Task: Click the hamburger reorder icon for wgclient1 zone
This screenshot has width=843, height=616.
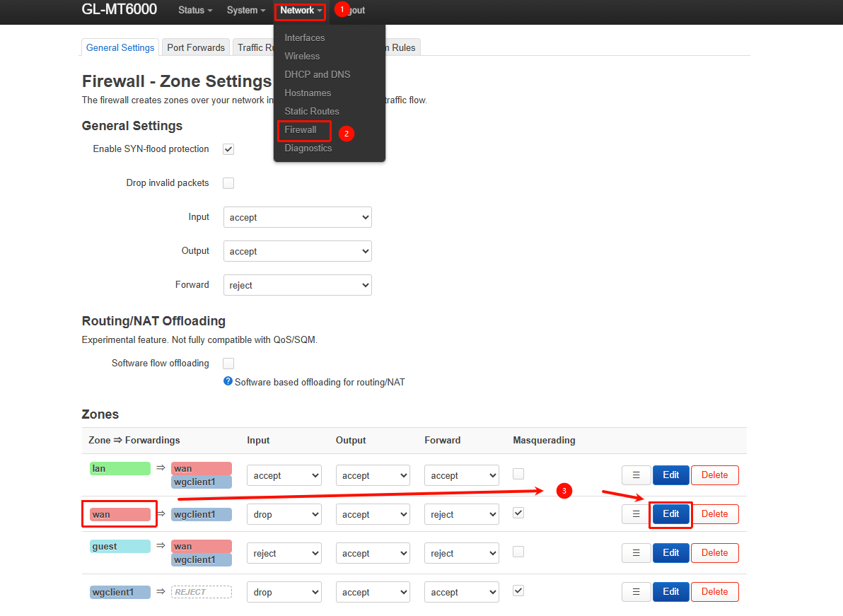Action: coord(636,592)
